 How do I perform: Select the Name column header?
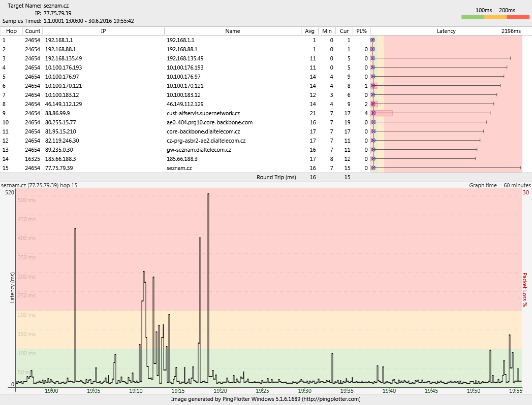(232, 31)
